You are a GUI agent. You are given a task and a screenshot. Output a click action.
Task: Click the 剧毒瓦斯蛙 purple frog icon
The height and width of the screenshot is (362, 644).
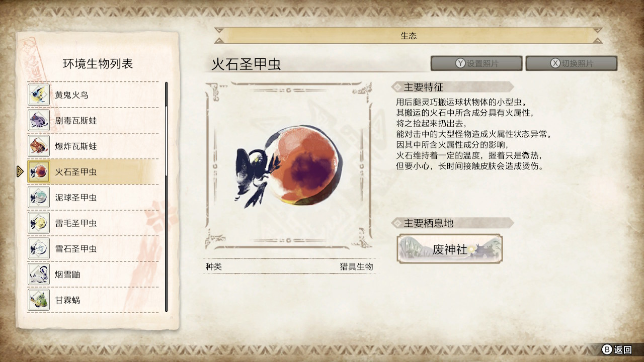tap(39, 120)
